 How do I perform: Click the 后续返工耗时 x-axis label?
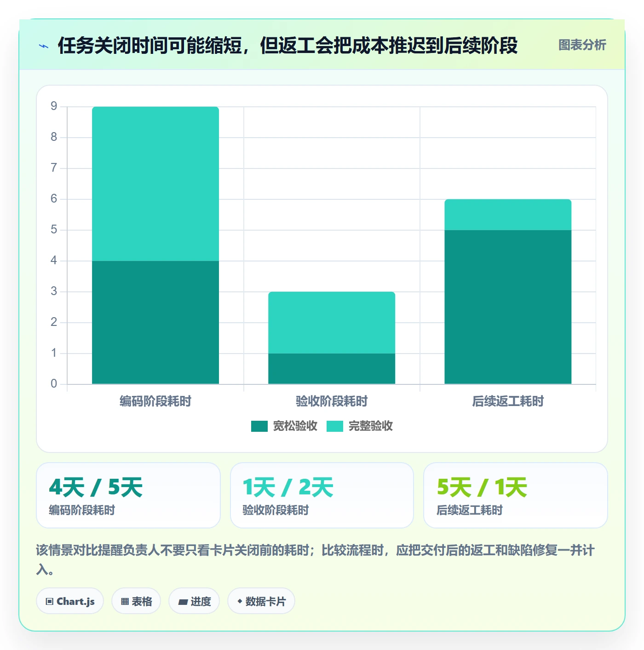point(508,401)
